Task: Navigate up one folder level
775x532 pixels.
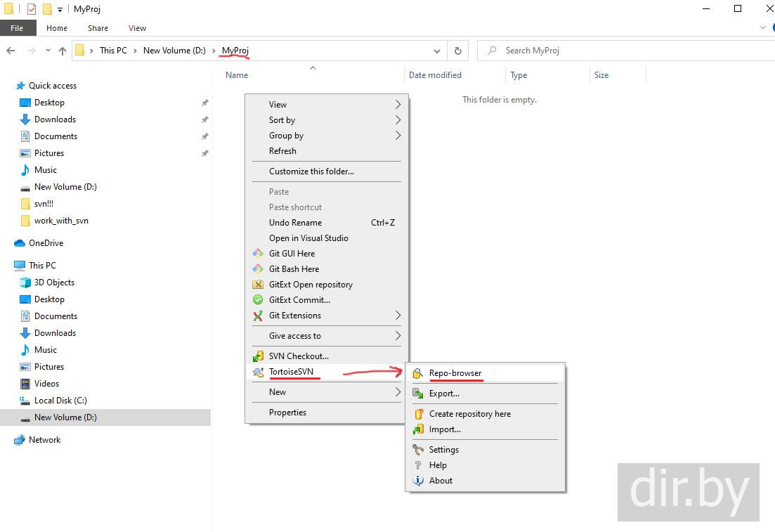Action: pos(63,51)
